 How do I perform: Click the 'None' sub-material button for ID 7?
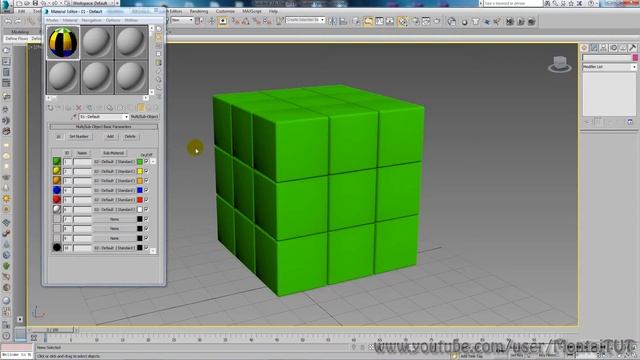click(114, 219)
